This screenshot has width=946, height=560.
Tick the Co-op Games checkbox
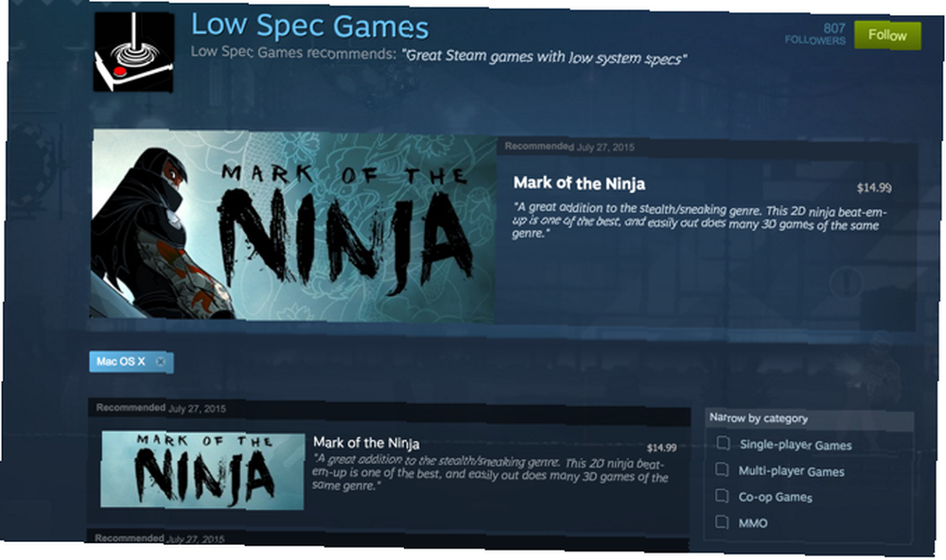(x=722, y=496)
